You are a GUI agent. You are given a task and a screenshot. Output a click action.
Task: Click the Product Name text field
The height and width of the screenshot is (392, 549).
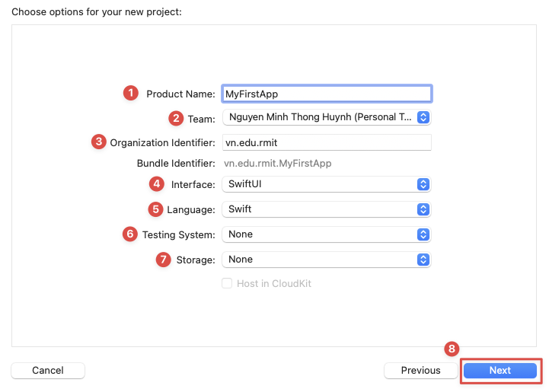[x=327, y=94]
